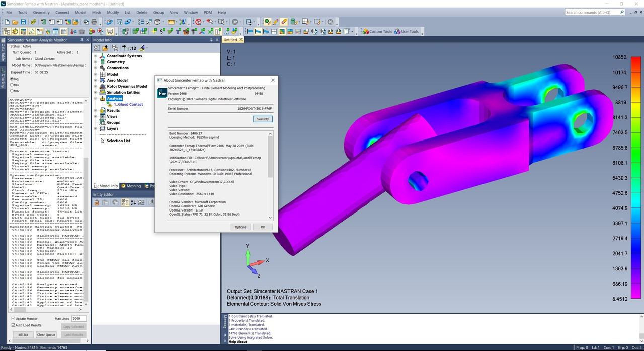The width and height of the screenshot is (644, 351).
Task: Open the Modify menu
Action: coord(113,12)
